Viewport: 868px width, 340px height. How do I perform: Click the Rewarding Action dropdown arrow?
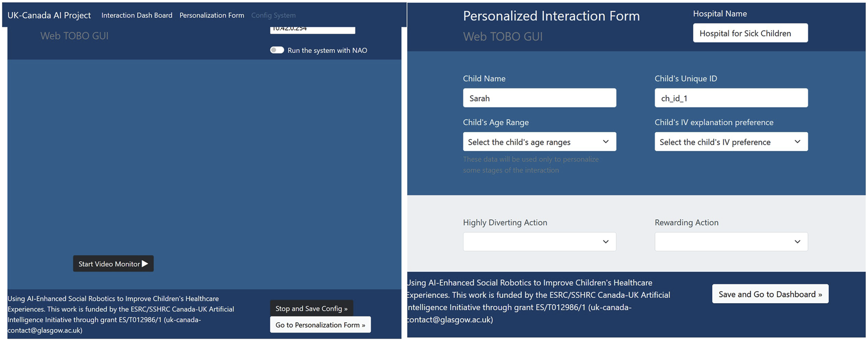[797, 241]
